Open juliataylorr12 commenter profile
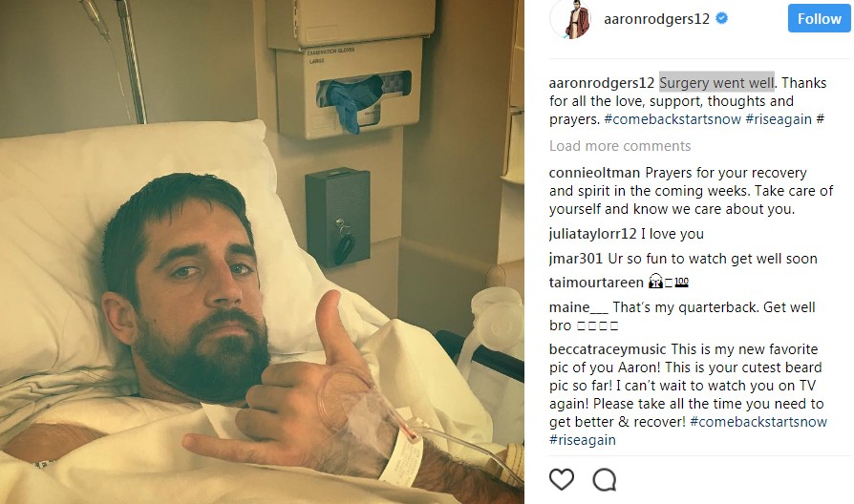The height and width of the screenshot is (504, 854). click(x=592, y=234)
